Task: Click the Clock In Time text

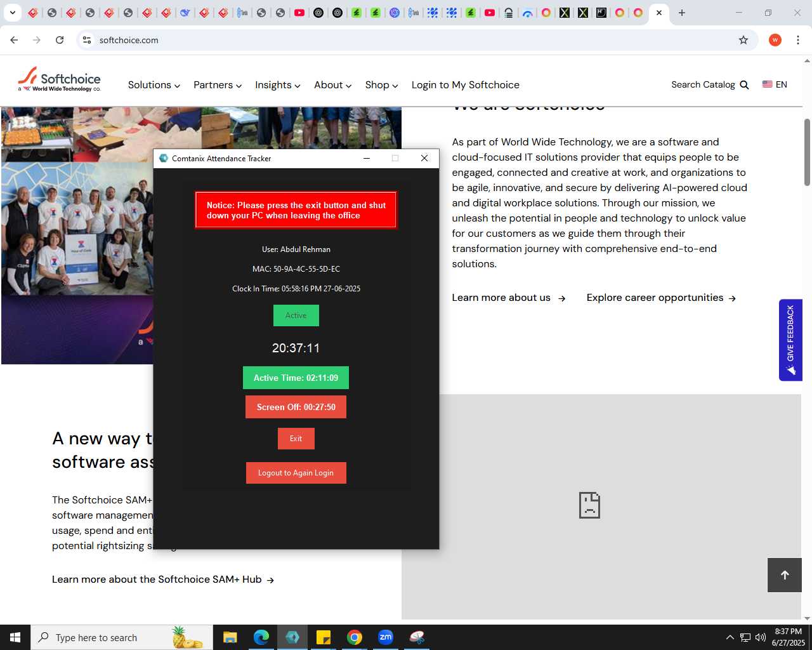Action: (x=296, y=289)
